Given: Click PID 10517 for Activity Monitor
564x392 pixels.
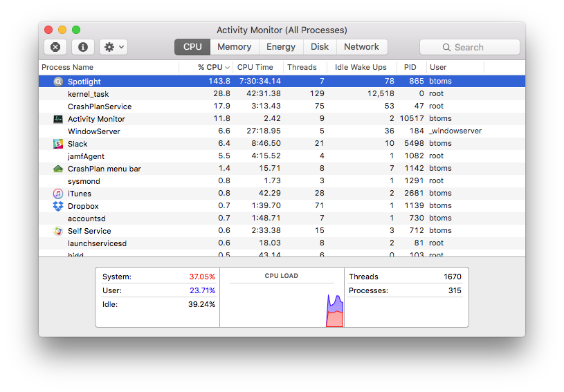Looking at the screenshot, I should [x=412, y=119].
